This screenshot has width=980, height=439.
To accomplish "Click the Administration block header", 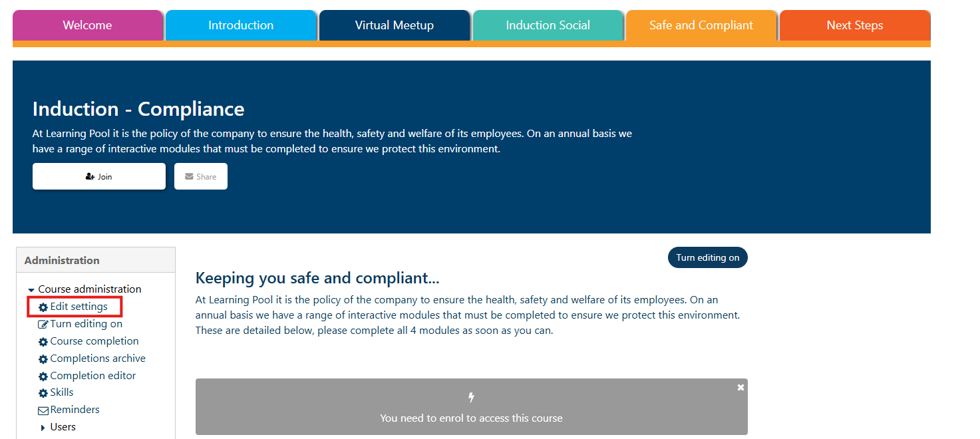I will tap(62, 260).
